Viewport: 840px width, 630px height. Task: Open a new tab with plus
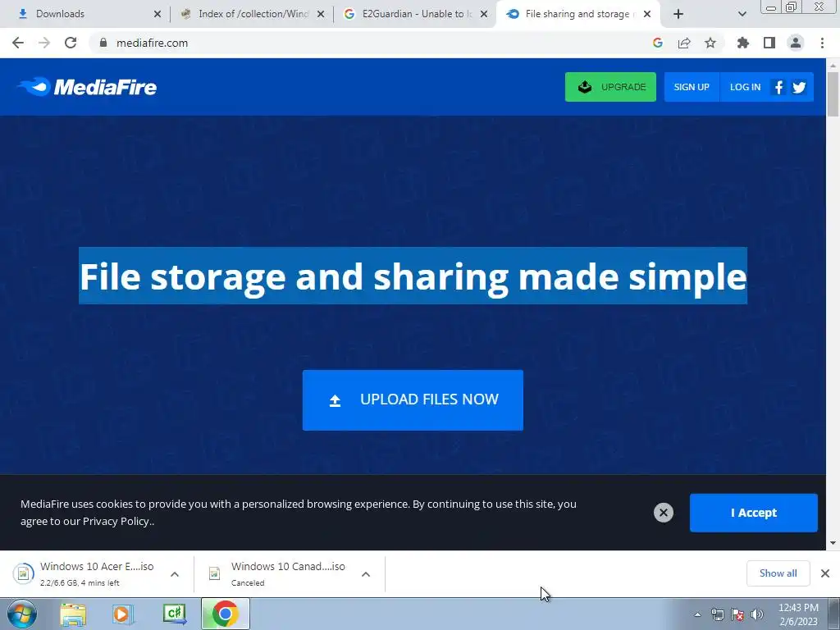(x=678, y=14)
